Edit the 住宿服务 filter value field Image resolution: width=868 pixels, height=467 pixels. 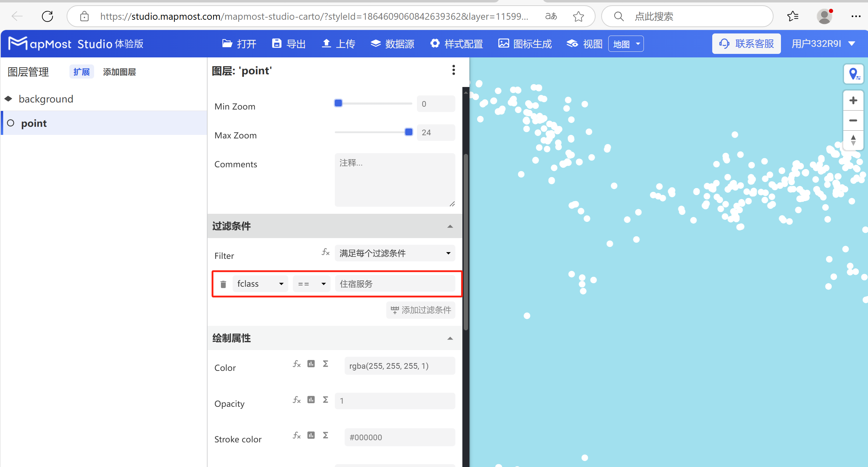point(395,284)
